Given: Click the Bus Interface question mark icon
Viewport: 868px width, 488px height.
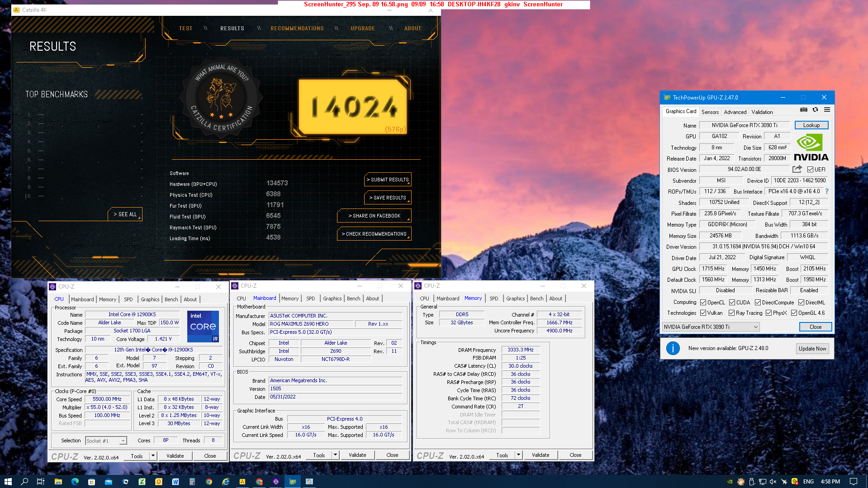Looking at the screenshot, I should coord(827,191).
